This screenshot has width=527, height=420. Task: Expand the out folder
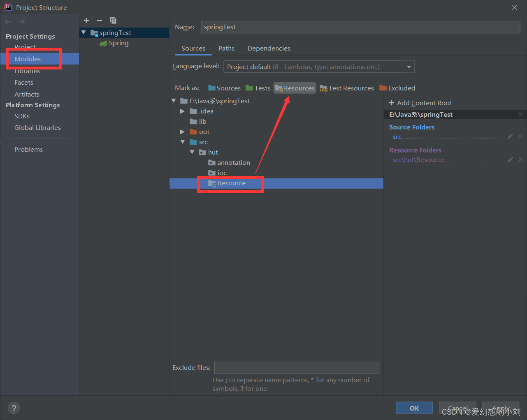(x=182, y=132)
